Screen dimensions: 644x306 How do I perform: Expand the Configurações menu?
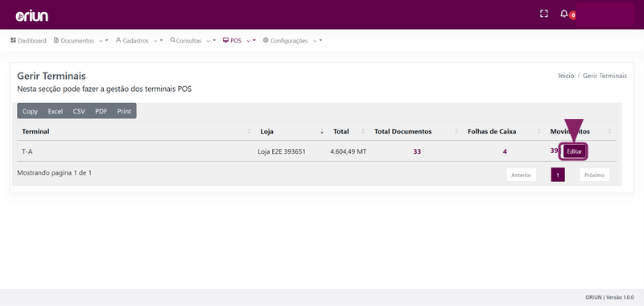[292, 40]
